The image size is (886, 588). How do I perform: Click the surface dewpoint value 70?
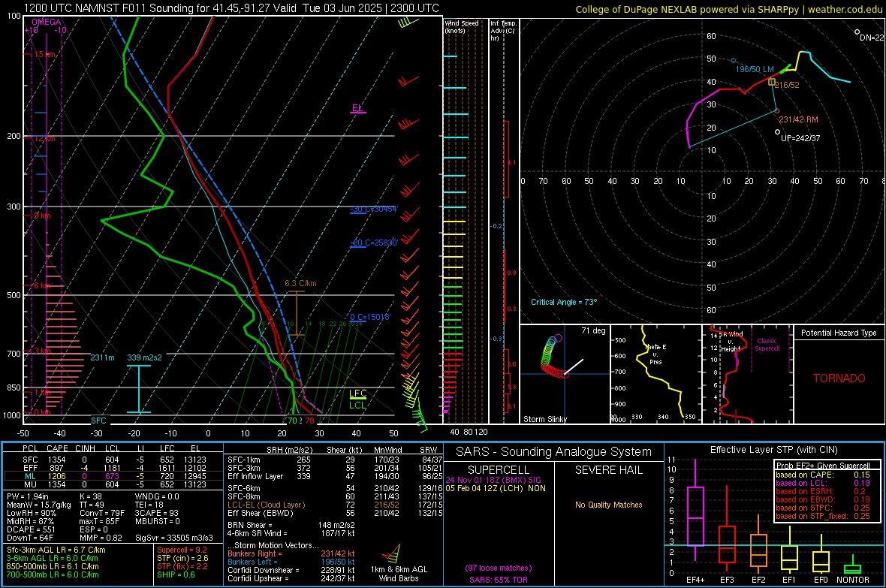pyautogui.click(x=294, y=421)
